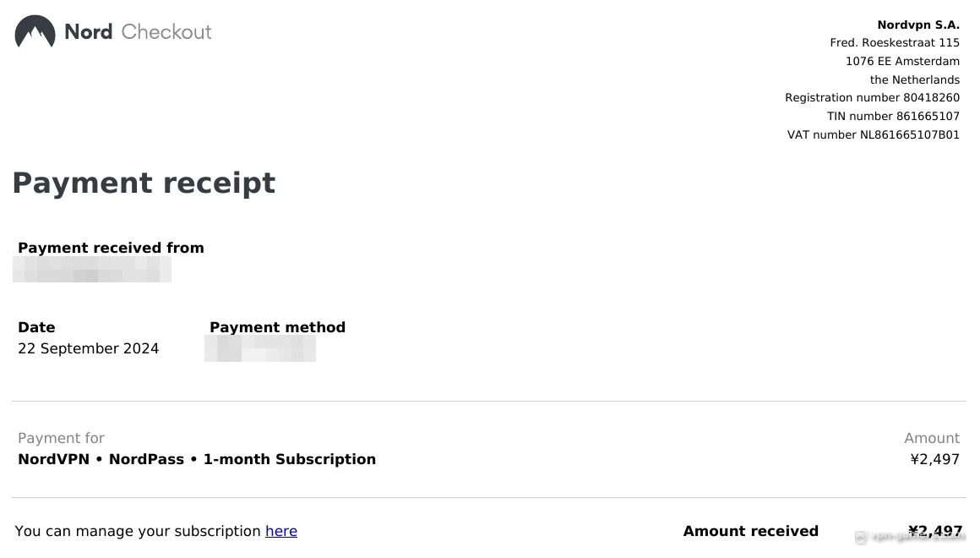This screenshot has height=558, width=980.
Task: Click the 'Payment received from' label
Action: (111, 248)
